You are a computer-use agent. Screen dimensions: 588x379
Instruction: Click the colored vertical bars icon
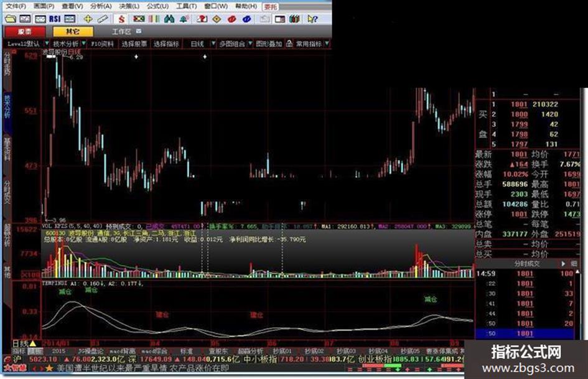coord(154,19)
